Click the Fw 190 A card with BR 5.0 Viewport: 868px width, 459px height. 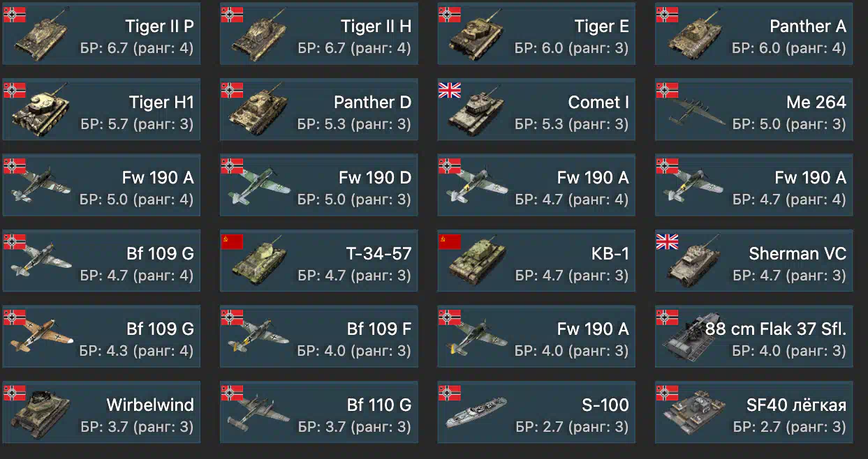[101, 185]
